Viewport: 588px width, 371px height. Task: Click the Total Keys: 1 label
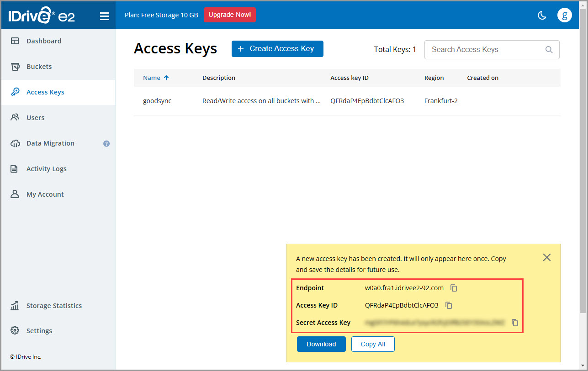(395, 49)
